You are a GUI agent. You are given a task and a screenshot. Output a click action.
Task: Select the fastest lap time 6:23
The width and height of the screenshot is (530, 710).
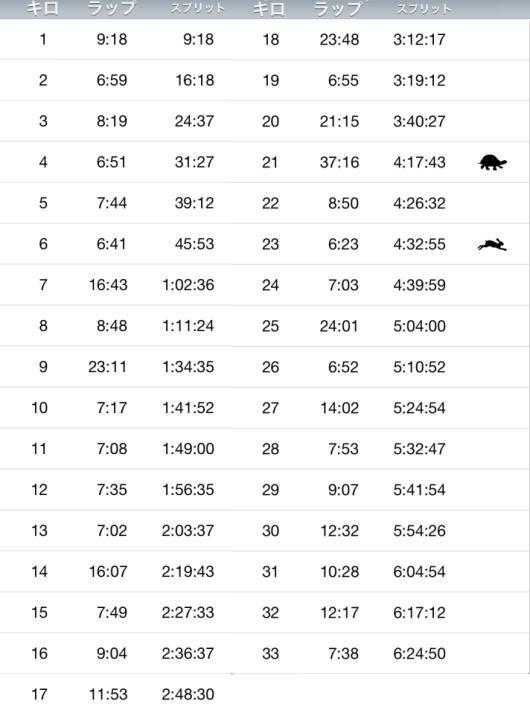click(x=343, y=244)
